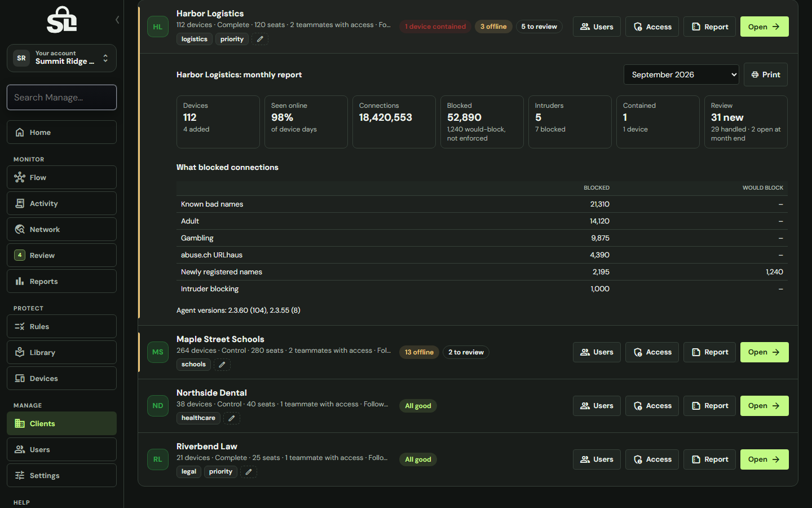Click the 1 device contained badge
The image size is (812, 508).
(435, 27)
